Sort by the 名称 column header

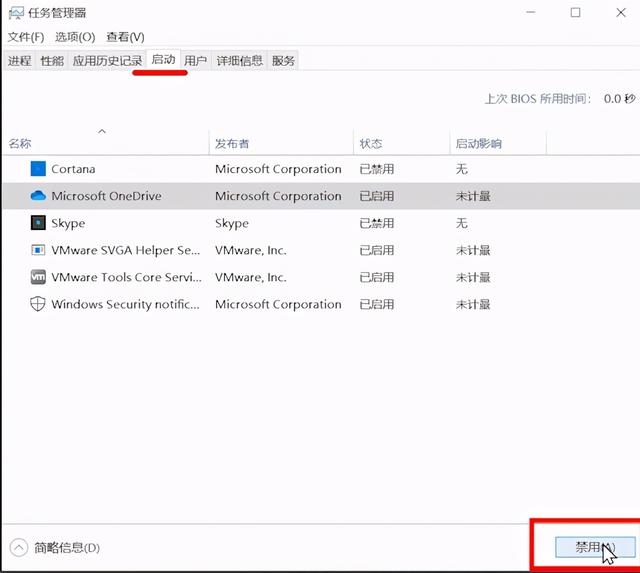click(x=105, y=143)
